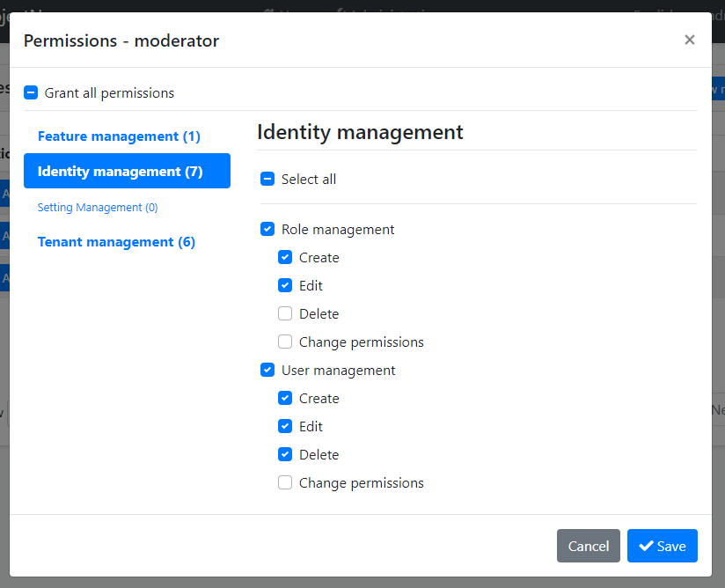This screenshot has width=725, height=588.
Task: Select the Setting Management tab
Action: [98, 207]
